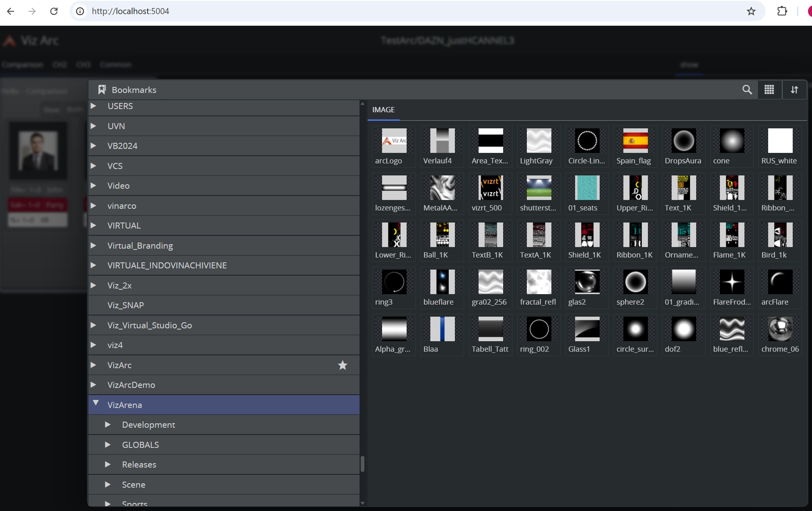Switch to grid view icon

[x=769, y=90]
